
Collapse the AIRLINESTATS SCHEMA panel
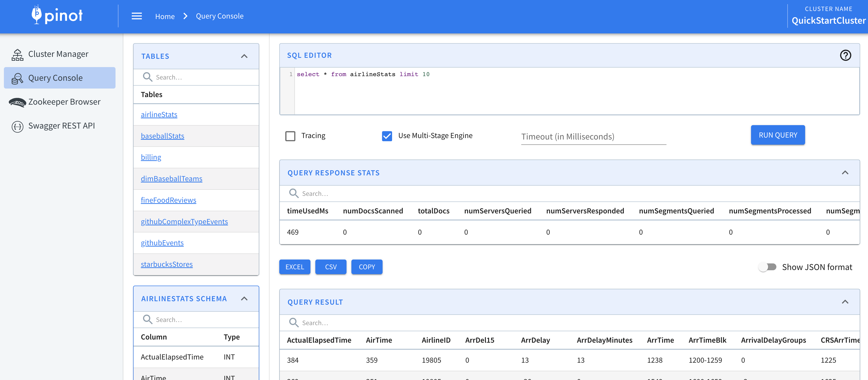[244, 299]
